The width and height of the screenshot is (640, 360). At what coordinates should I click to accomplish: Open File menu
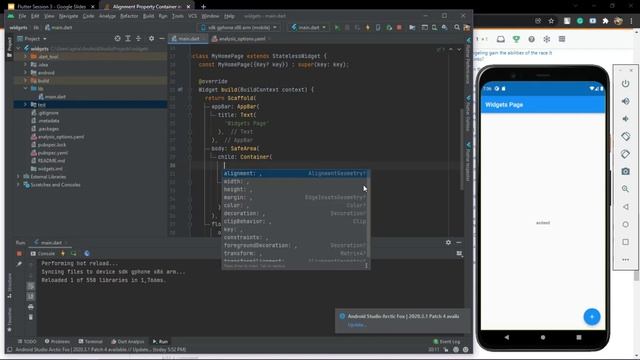click(22, 16)
